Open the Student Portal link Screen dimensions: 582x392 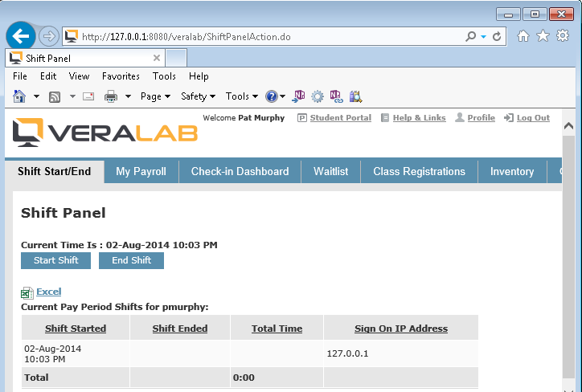point(340,117)
